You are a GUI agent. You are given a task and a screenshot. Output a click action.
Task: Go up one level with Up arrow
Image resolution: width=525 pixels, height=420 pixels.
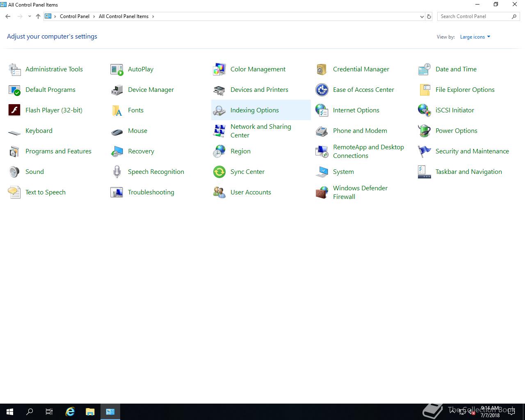coord(38,16)
